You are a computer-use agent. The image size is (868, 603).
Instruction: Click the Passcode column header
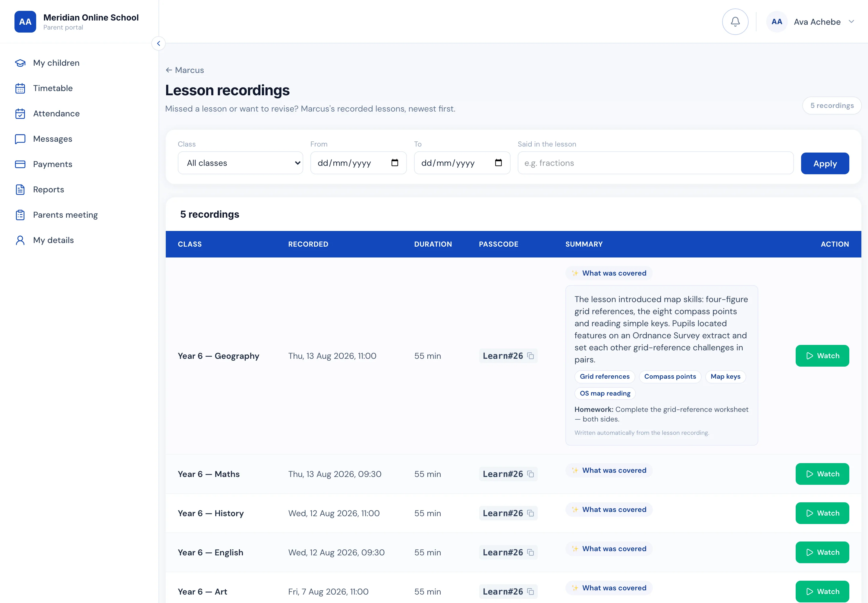pos(498,244)
